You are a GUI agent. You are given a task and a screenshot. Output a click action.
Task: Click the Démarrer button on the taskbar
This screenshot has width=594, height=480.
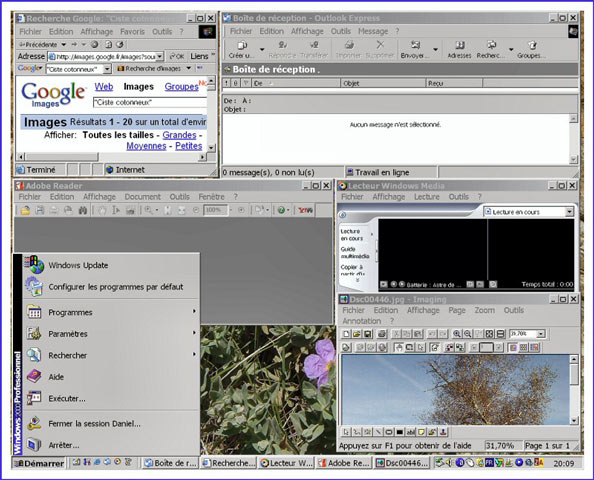39,463
